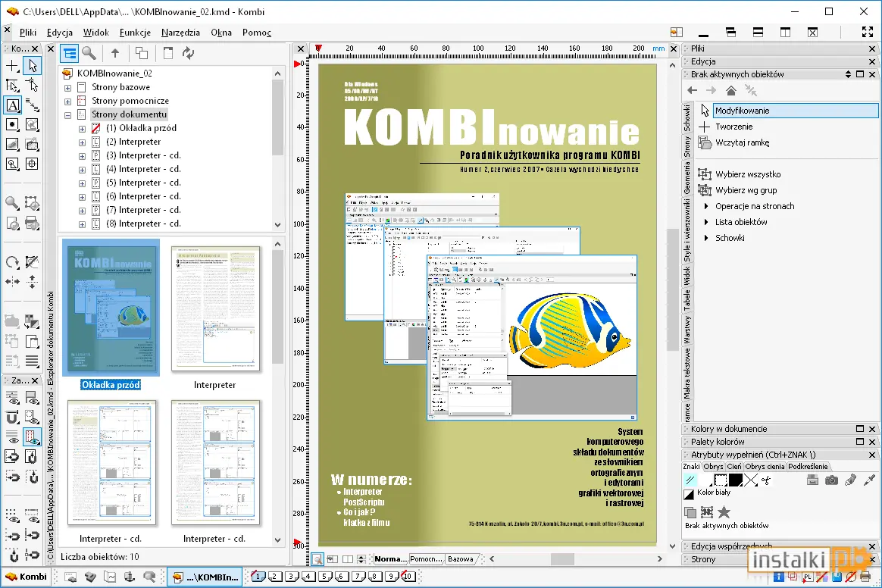Open the Narzędzia menu
This screenshot has height=588, width=882.
(x=180, y=33)
